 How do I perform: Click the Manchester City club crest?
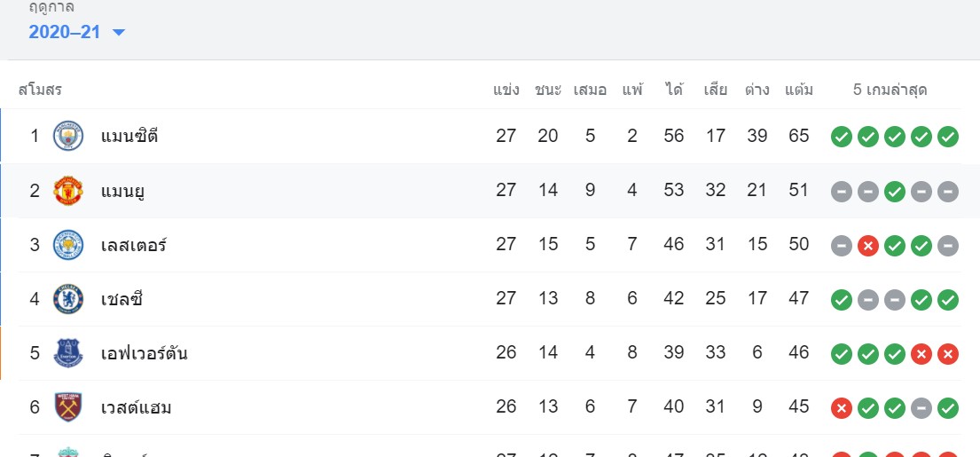coord(68,136)
